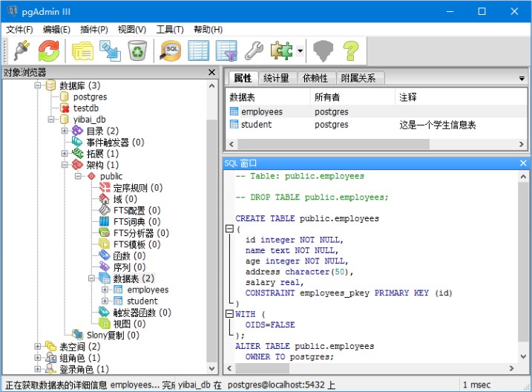The height and width of the screenshot is (392, 532).
Task: Collapse the 数据库 (3) node
Action: (x=38, y=85)
